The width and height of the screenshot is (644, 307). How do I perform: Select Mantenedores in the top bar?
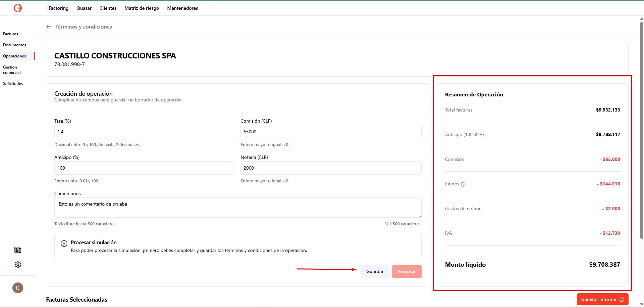coord(182,8)
